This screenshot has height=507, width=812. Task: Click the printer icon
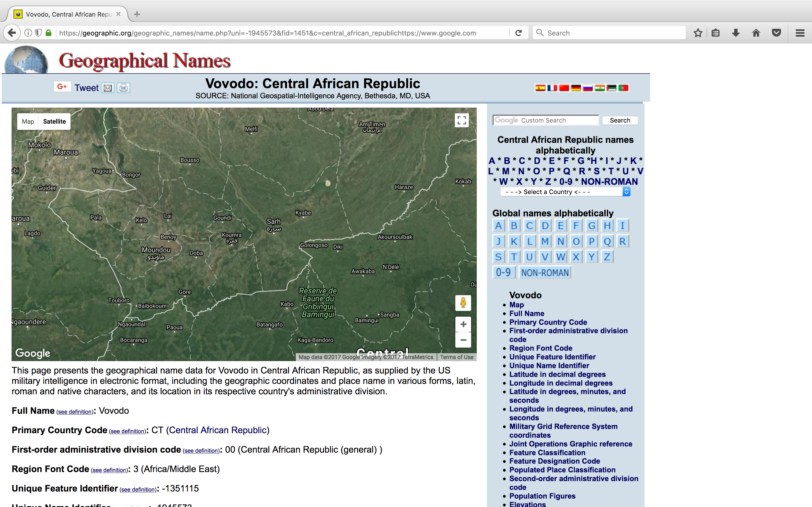tap(123, 88)
